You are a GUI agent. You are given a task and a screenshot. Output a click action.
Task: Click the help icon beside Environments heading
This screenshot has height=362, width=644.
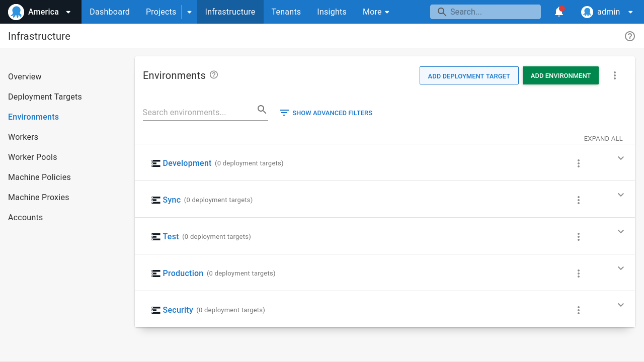pos(214,75)
